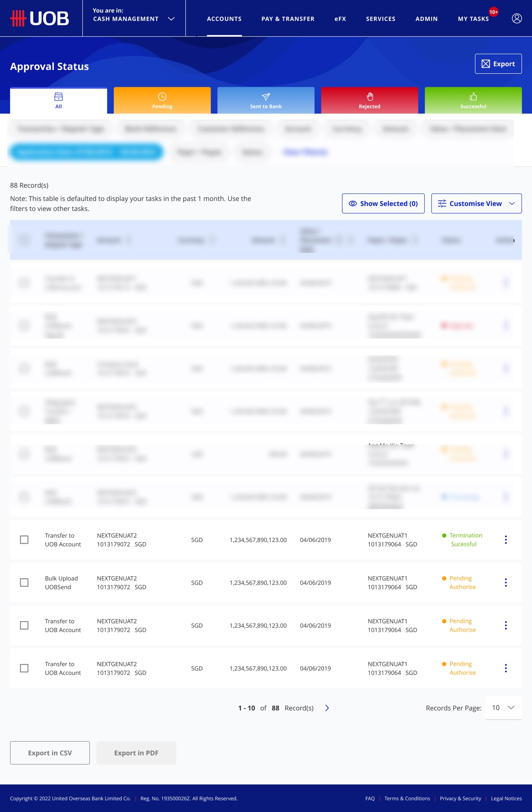Screen dimensions: 532x812
Task: Click the default-display note above the table
Action: pyautogui.click(x=131, y=203)
